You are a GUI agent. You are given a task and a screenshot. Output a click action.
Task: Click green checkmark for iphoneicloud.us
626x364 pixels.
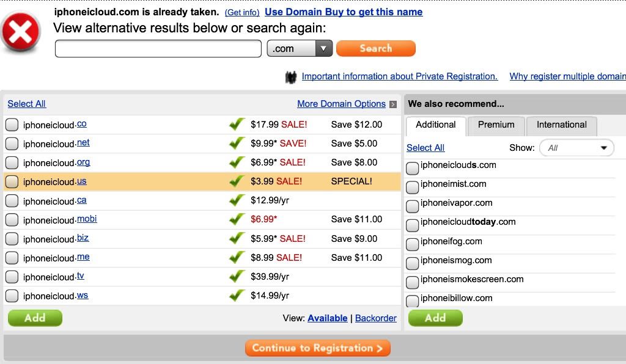[x=237, y=181]
